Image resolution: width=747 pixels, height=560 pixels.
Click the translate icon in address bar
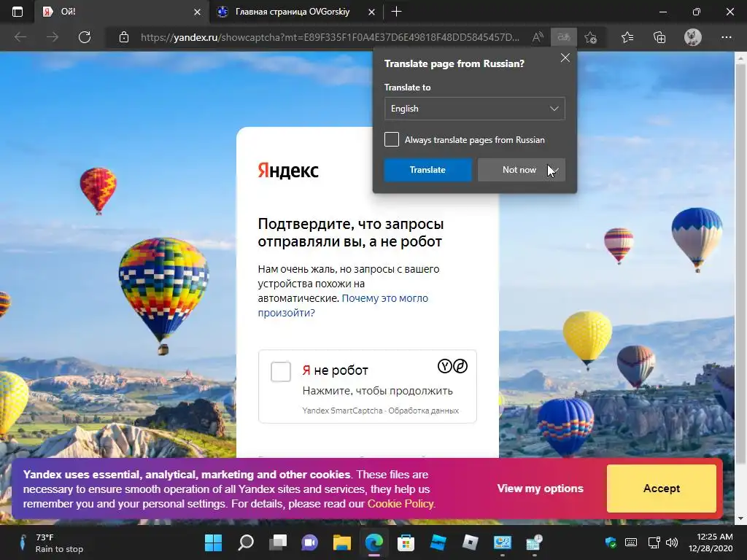(x=564, y=37)
